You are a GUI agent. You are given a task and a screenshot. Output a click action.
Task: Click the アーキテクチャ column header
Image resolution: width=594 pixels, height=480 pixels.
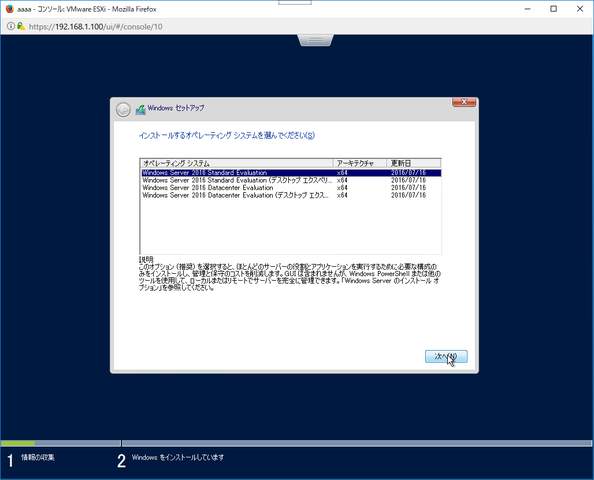(x=360, y=163)
